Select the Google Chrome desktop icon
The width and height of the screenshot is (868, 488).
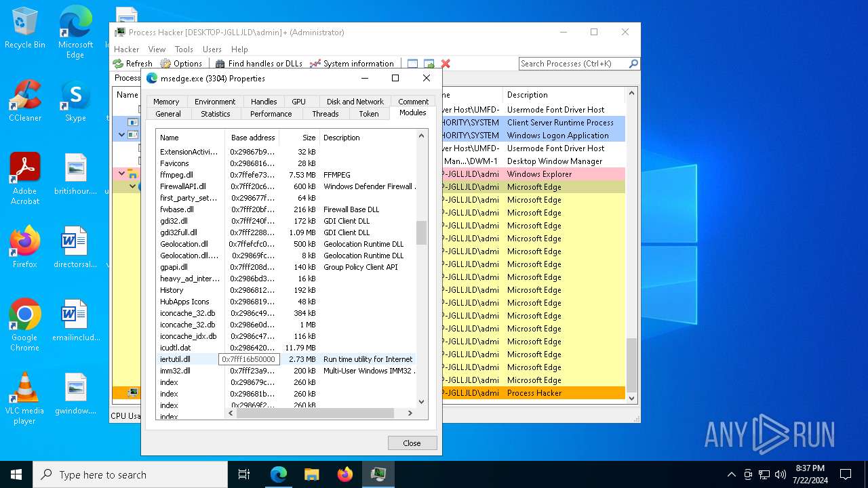pyautogui.click(x=25, y=325)
